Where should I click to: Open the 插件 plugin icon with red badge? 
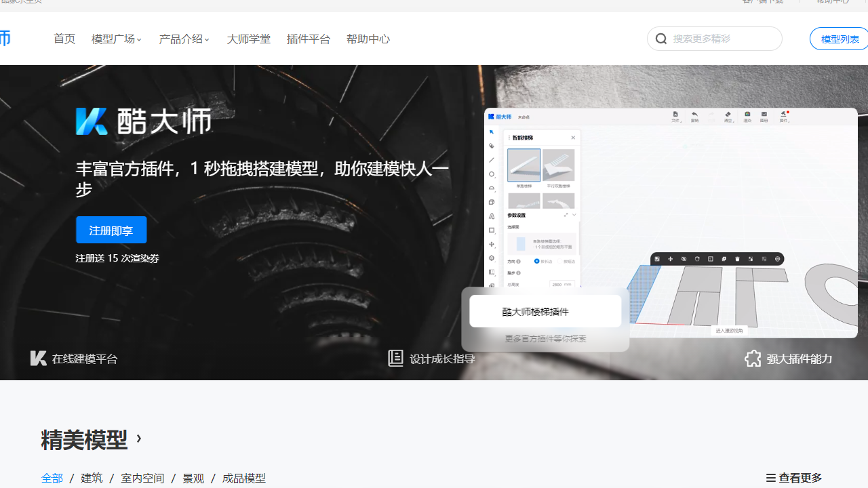784,114
